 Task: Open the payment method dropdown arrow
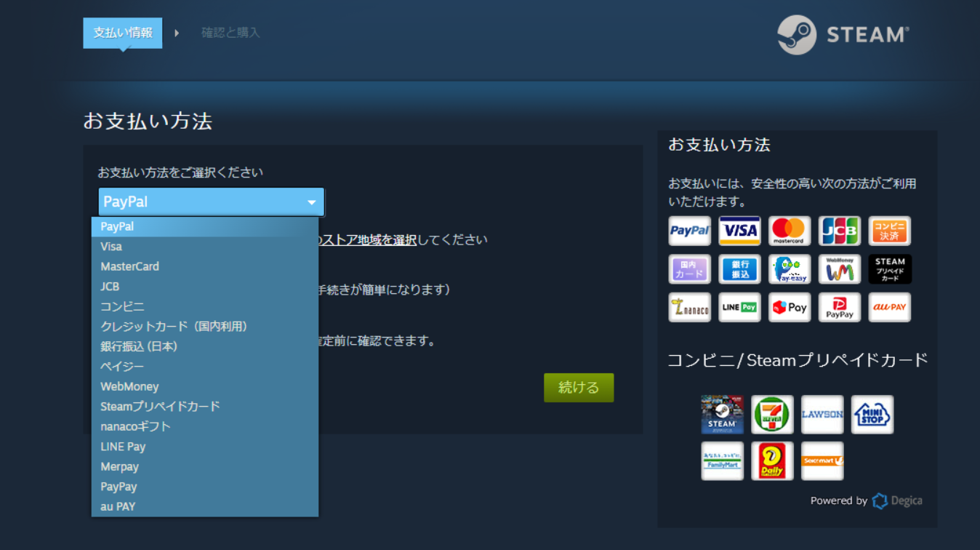(x=311, y=202)
